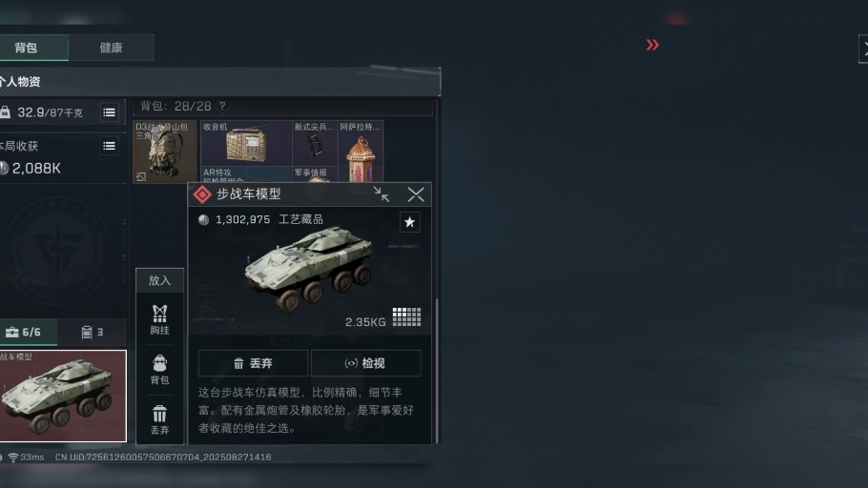Click the 检视 inspect button
Viewport: 868px width, 488px height.
coord(366,363)
